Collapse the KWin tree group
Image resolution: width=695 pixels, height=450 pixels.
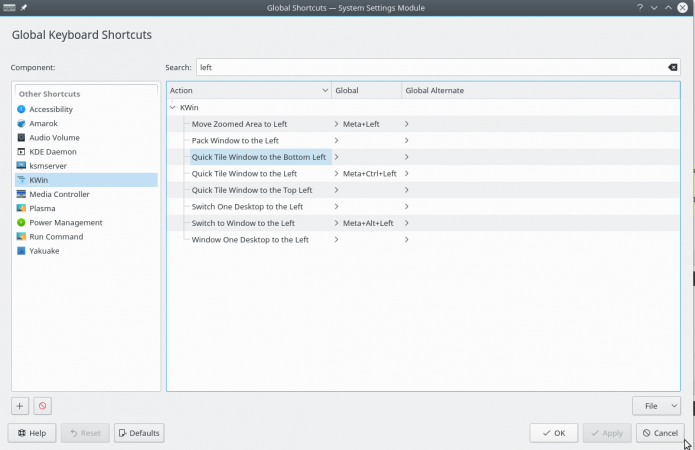(172, 107)
